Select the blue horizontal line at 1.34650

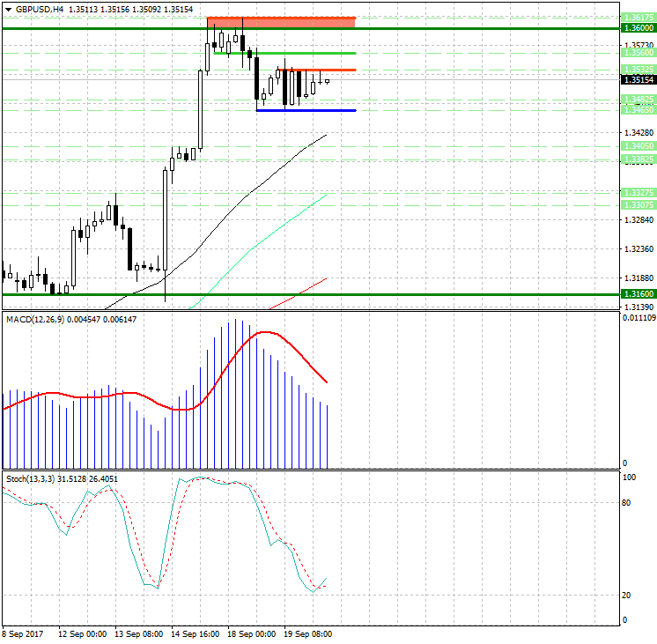[306, 111]
